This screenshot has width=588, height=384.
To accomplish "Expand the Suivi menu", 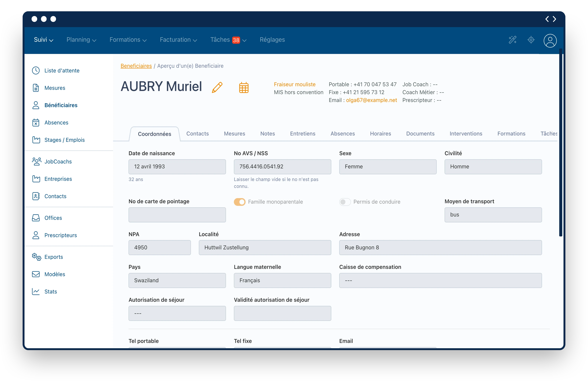I will pos(43,40).
